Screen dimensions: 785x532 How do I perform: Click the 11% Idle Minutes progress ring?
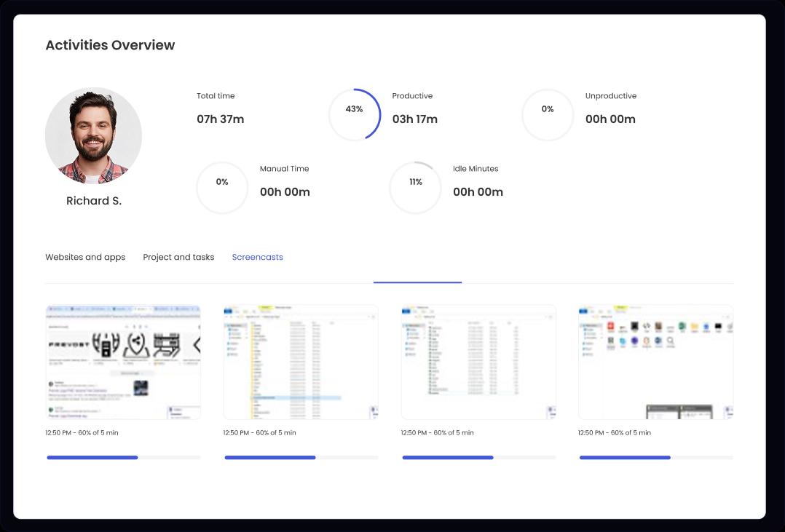pyautogui.click(x=415, y=188)
